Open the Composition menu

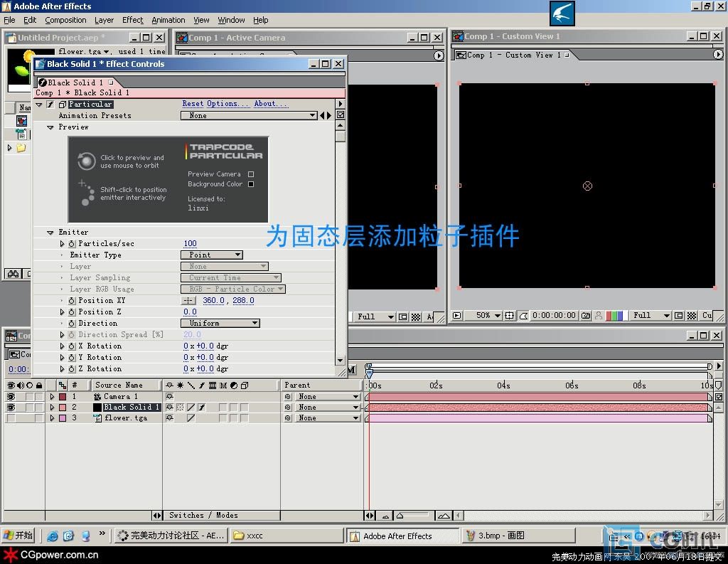tap(65, 20)
